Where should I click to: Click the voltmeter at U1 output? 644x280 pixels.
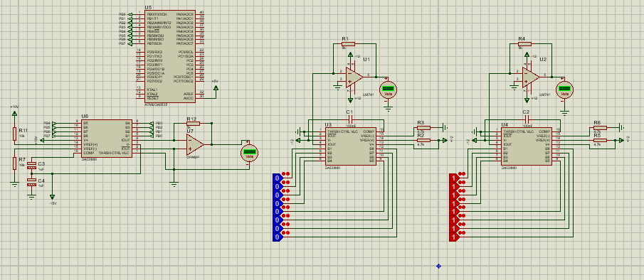pyautogui.click(x=388, y=90)
